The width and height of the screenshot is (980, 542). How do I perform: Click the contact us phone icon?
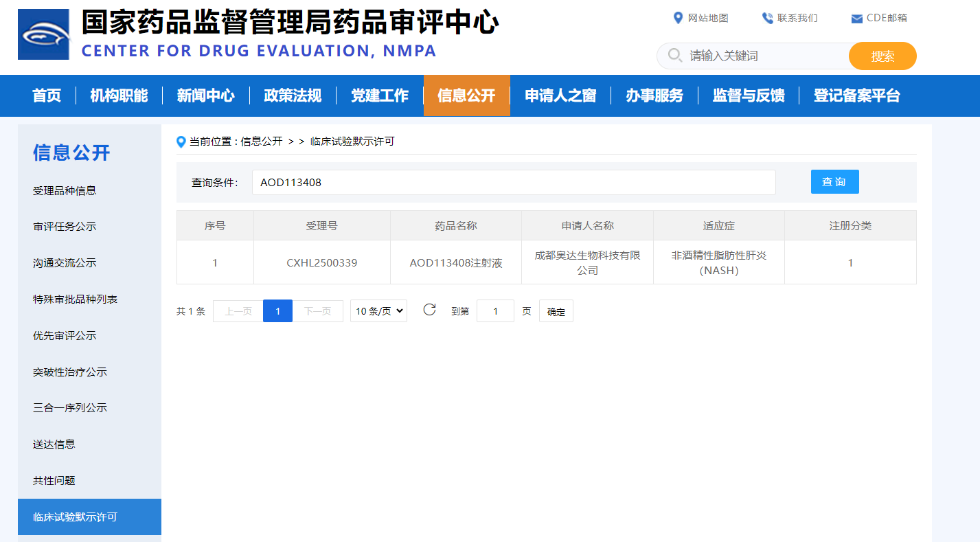click(x=767, y=18)
